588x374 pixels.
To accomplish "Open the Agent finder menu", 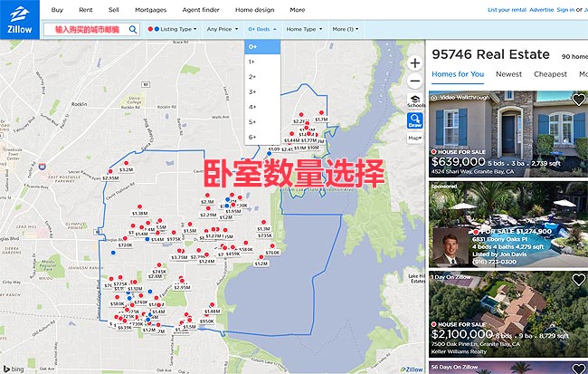I will click(201, 10).
